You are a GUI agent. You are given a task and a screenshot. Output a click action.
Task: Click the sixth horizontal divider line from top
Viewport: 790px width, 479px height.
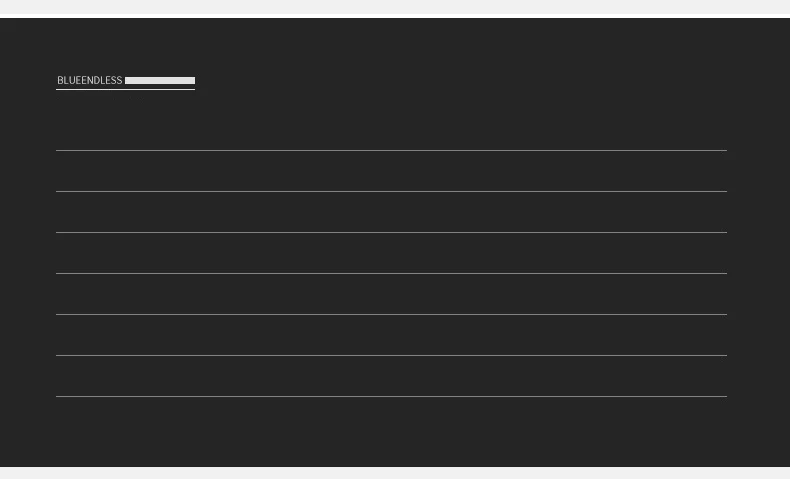pos(391,356)
